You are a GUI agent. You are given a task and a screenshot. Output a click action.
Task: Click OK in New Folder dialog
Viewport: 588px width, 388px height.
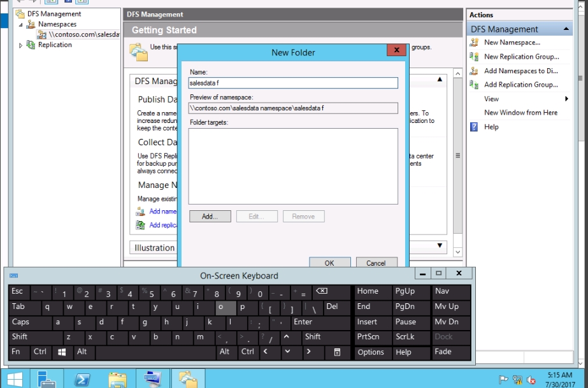click(329, 262)
